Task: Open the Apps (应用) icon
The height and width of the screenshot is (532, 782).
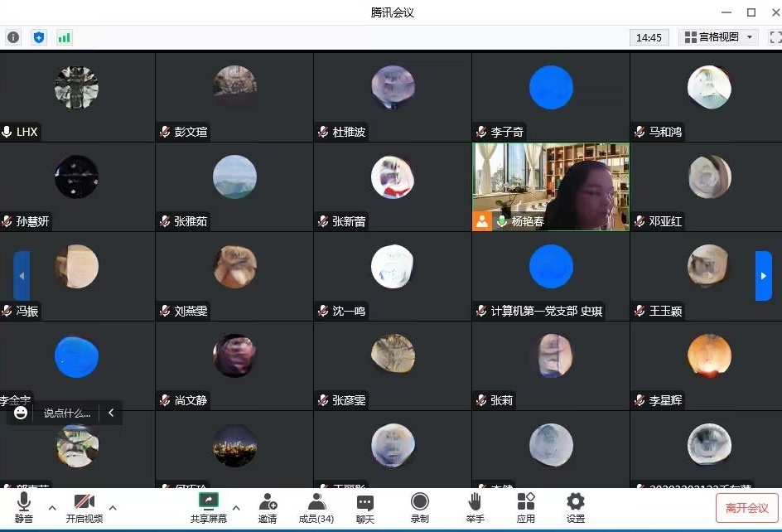Action: pos(525,508)
